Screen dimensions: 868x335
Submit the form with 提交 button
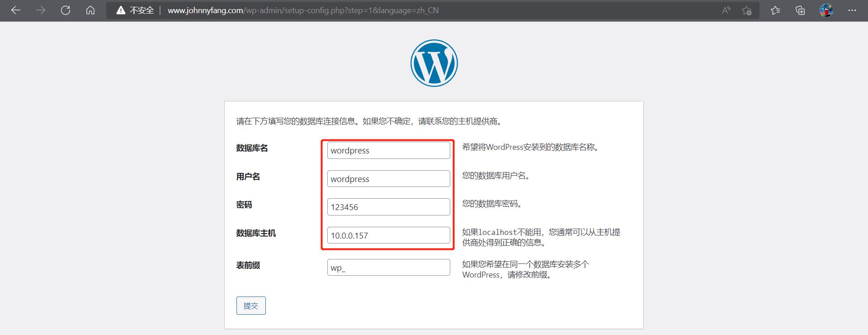pyautogui.click(x=251, y=306)
